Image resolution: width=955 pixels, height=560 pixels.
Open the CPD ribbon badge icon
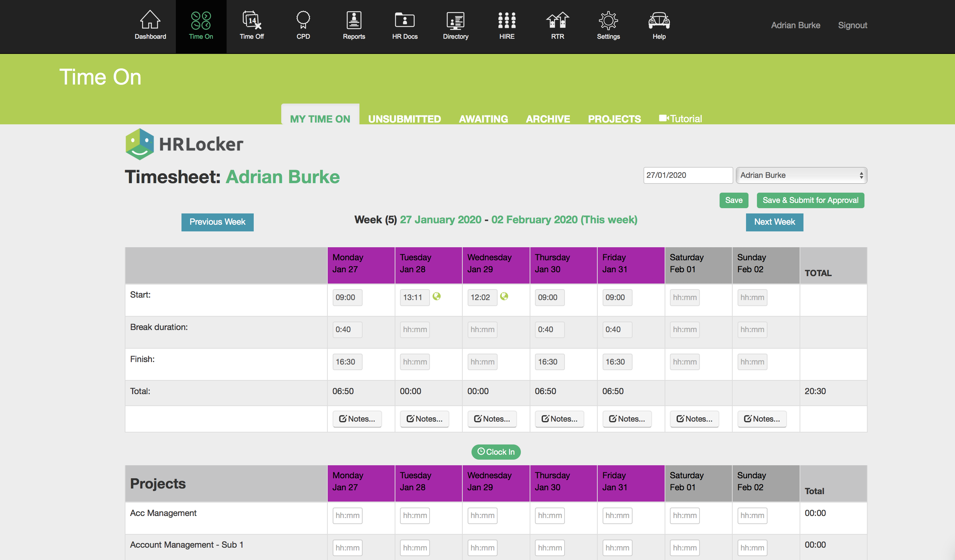coord(303,21)
